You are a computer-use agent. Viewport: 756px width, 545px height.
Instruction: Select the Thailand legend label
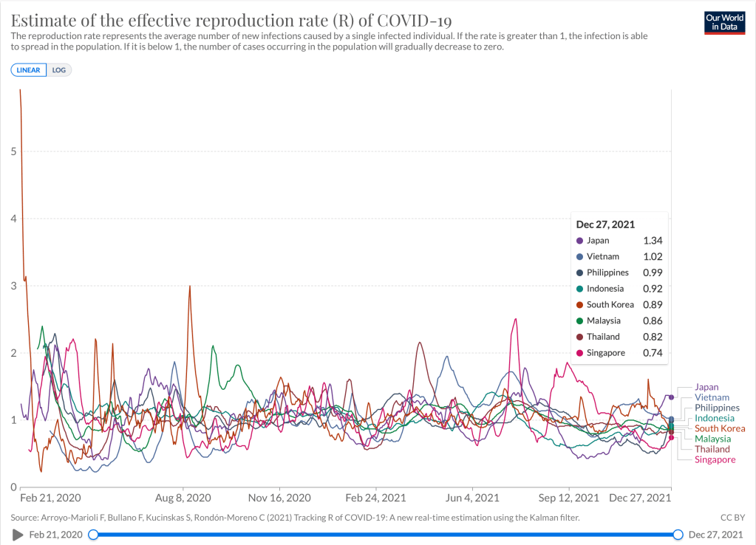point(712,449)
